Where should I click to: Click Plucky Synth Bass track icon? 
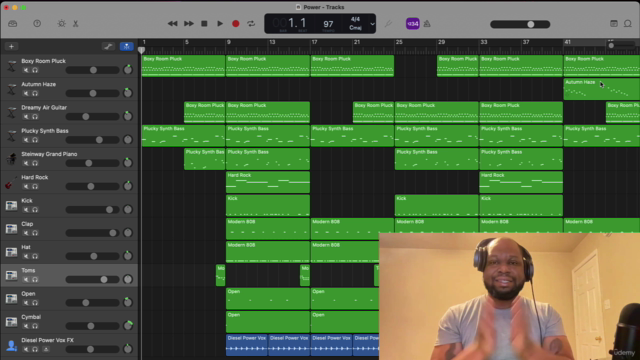point(11,136)
